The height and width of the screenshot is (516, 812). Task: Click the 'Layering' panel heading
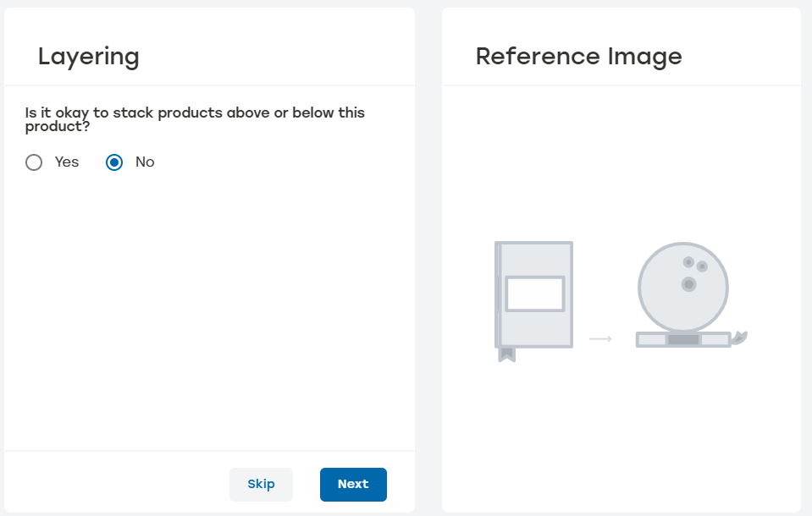coord(89,57)
